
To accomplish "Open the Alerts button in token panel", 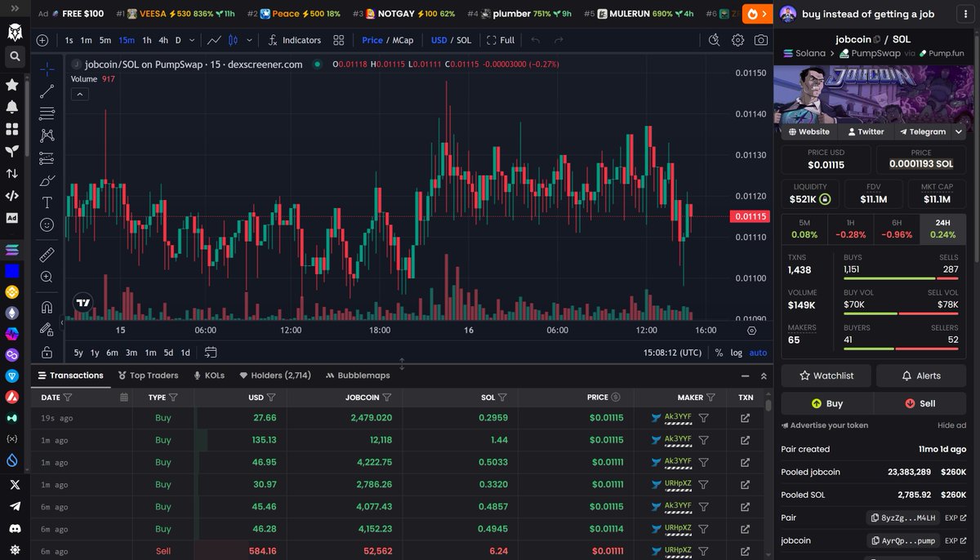I will click(920, 376).
